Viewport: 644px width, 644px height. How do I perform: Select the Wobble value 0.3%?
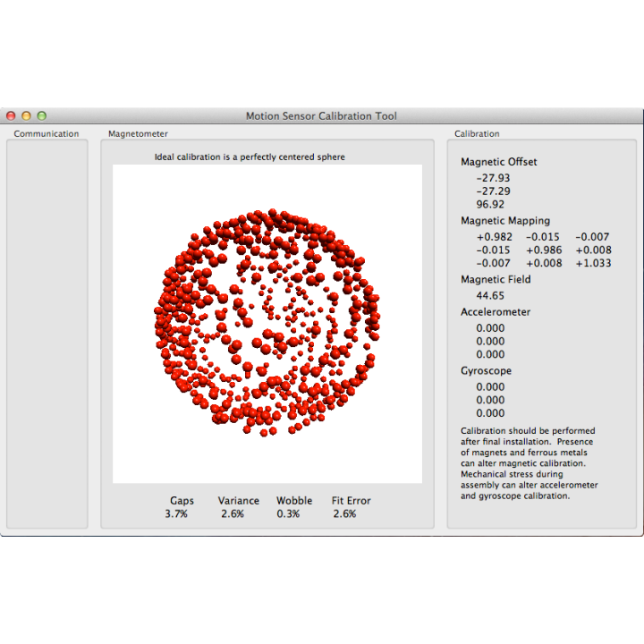[288, 513]
